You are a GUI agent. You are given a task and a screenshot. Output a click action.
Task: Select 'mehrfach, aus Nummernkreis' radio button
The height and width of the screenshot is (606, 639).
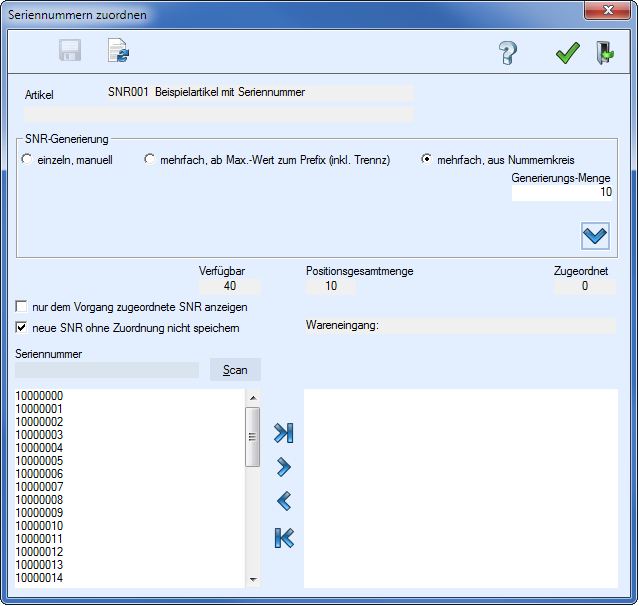coord(427,160)
